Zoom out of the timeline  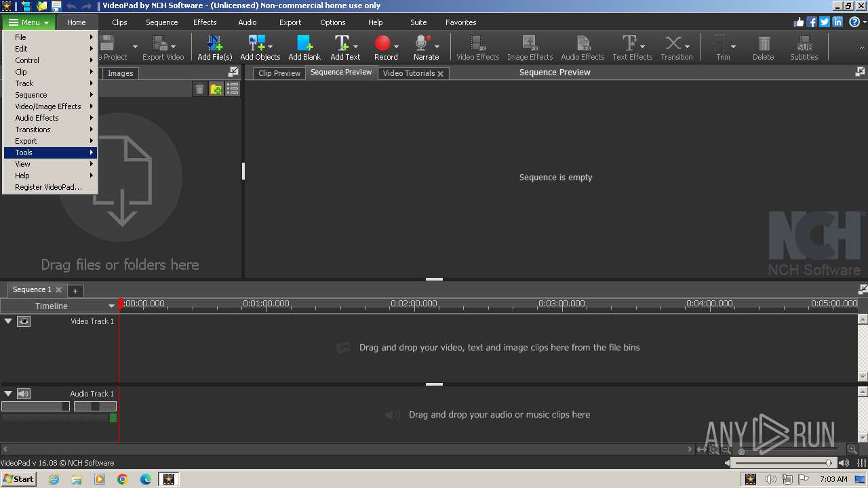726,449
